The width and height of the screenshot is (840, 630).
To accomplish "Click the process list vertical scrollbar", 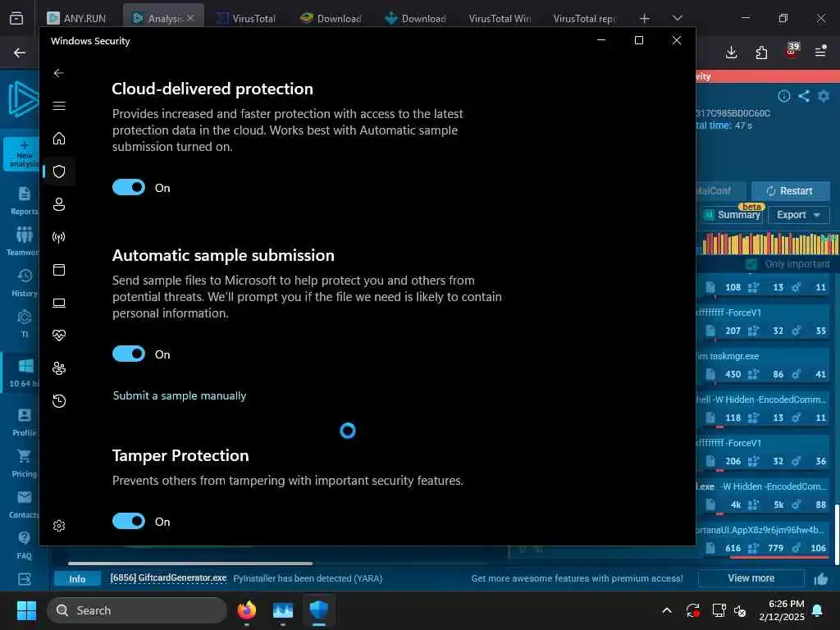I will pos(837,534).
